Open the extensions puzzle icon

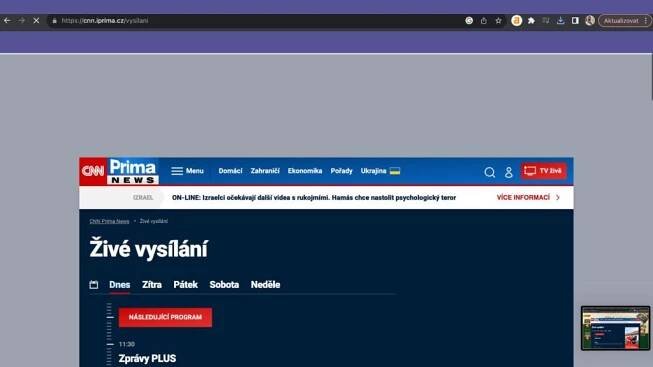click(531, 20)
